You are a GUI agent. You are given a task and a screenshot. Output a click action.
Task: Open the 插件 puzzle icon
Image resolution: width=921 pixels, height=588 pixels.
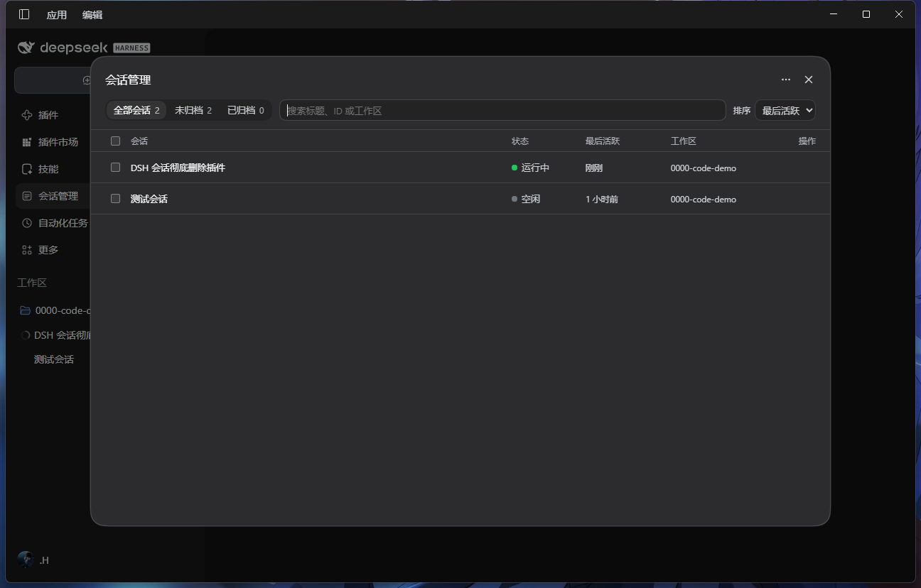click(27, 115)
